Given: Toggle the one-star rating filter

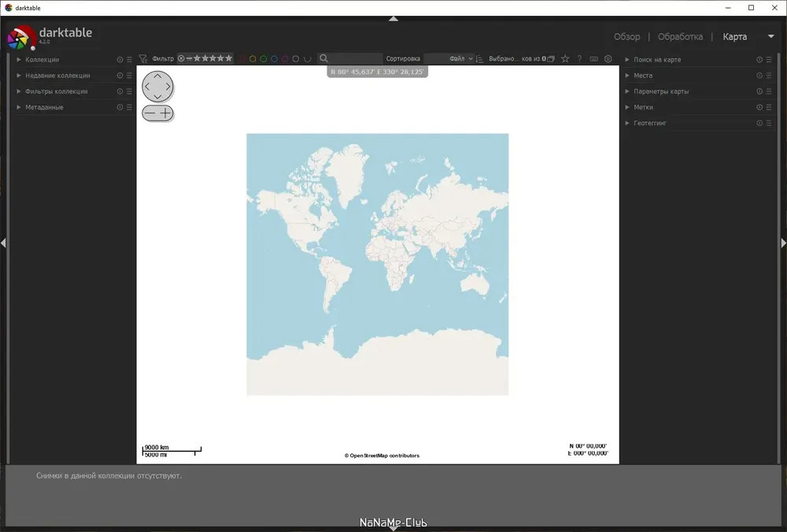Looking at the screenshot, I should tap(197, 58).
